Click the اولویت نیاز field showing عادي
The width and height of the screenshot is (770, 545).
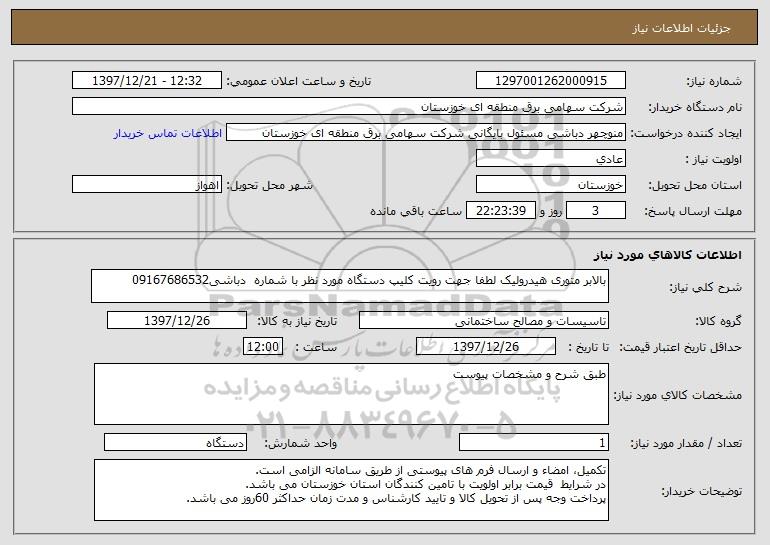pos(550,159)
